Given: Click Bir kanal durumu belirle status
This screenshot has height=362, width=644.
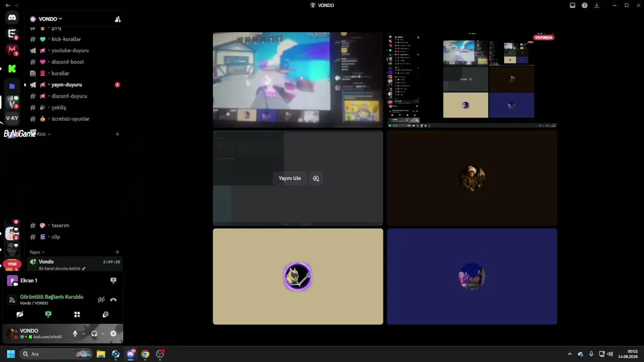Looking at the screenshot, I should 62,269.
